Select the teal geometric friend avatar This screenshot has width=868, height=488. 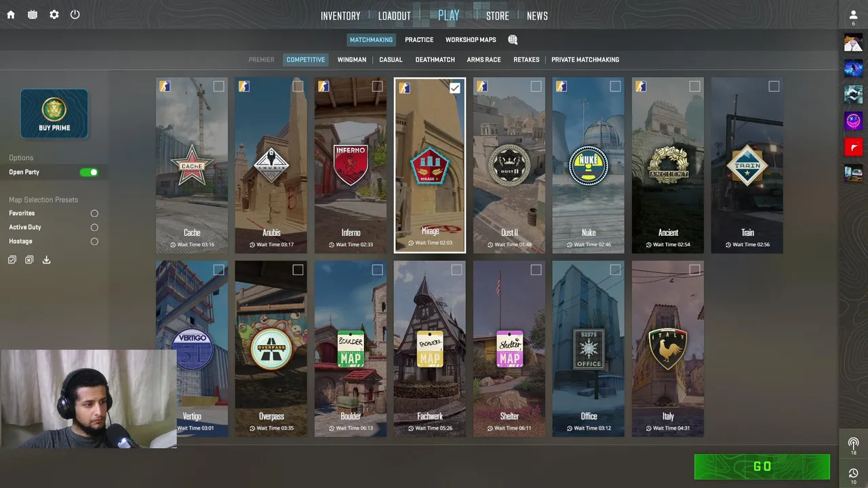pyautogui.click(x=853, y=94)
